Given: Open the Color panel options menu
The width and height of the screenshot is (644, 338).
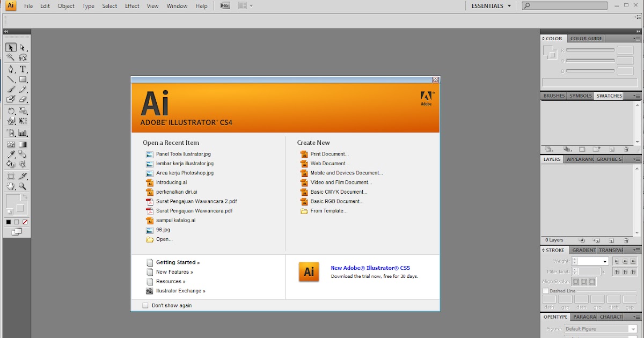Looking at the screenshot, I should 638,39.
